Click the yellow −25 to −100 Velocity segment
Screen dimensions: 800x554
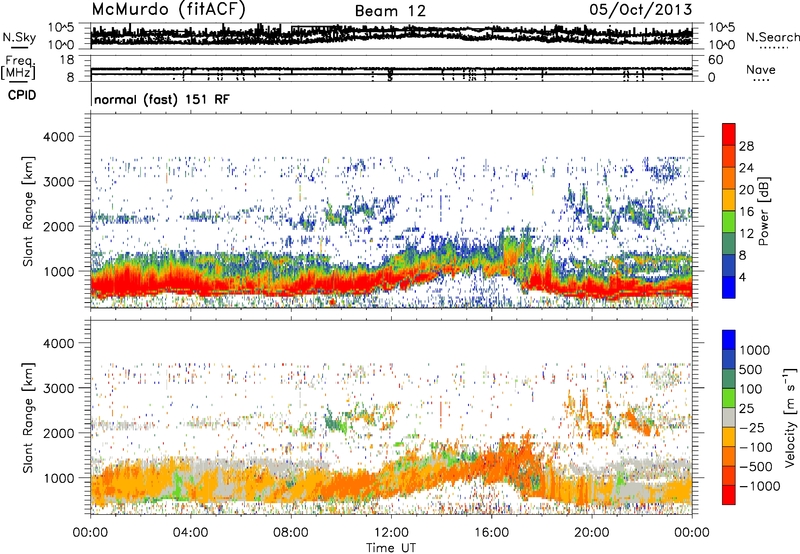(729, 437)
